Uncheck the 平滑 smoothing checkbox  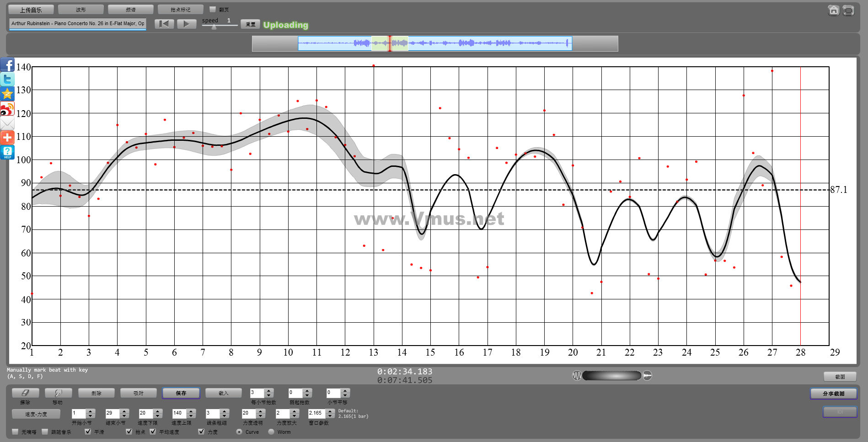coord(88,431)
